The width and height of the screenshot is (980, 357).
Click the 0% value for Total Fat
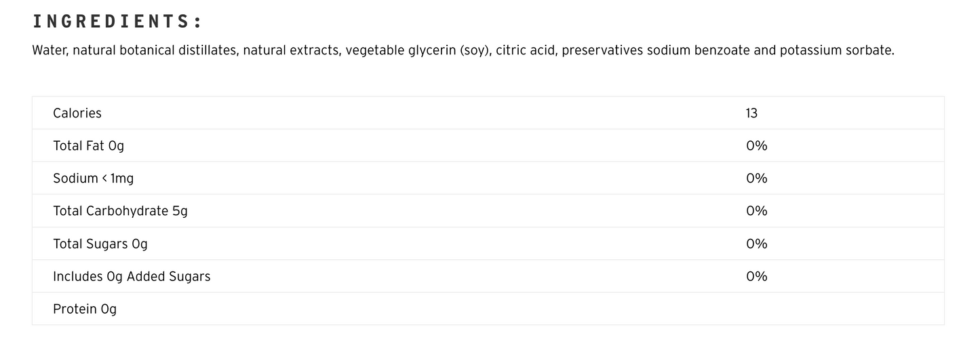tap(756, 146)
